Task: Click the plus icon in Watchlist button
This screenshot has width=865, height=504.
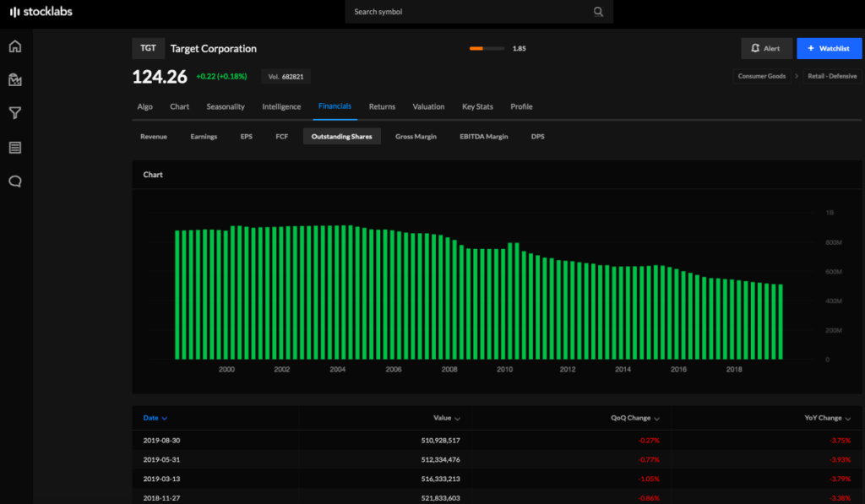Action: click(811, 48)
